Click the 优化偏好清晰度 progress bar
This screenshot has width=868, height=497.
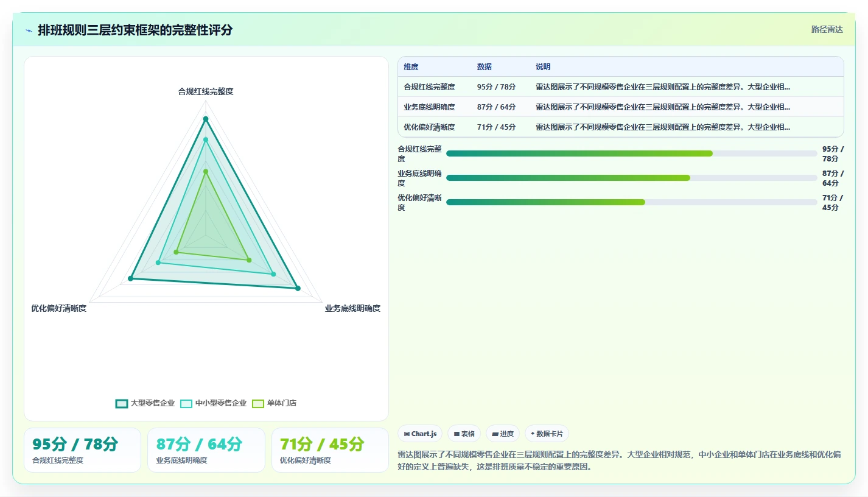click(x=631, y=202)
